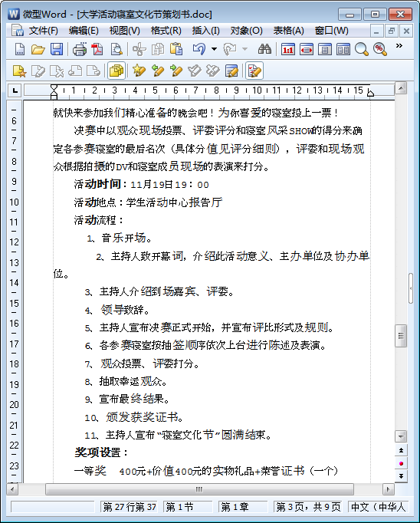The image size is (420, 523).
Task: Go to next comment
Action: (94, 71)
